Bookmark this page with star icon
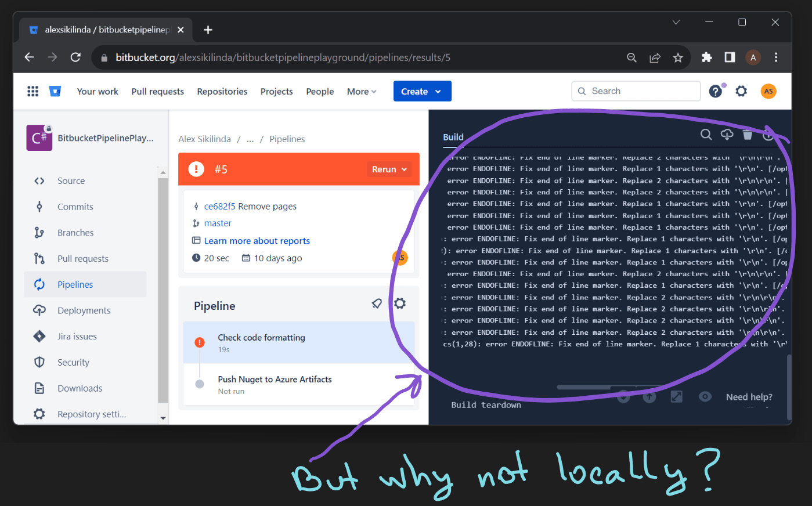This screenshot has width=812, height=506. pos(678,57)
